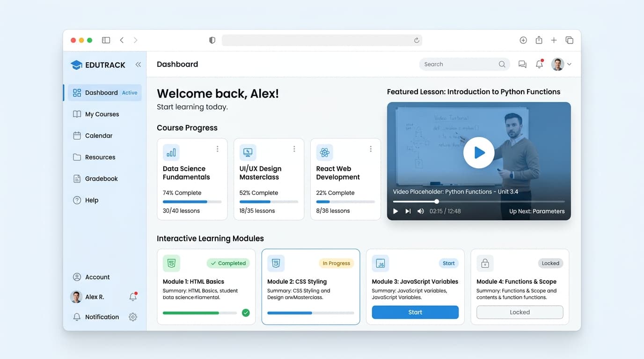The image size is (644, 359).
Task: Click the Module 1 green checkmark
Action: click(x=246, y=313)
